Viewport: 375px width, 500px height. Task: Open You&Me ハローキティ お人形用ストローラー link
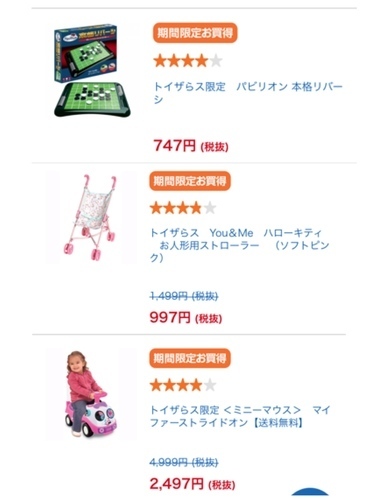239,245
